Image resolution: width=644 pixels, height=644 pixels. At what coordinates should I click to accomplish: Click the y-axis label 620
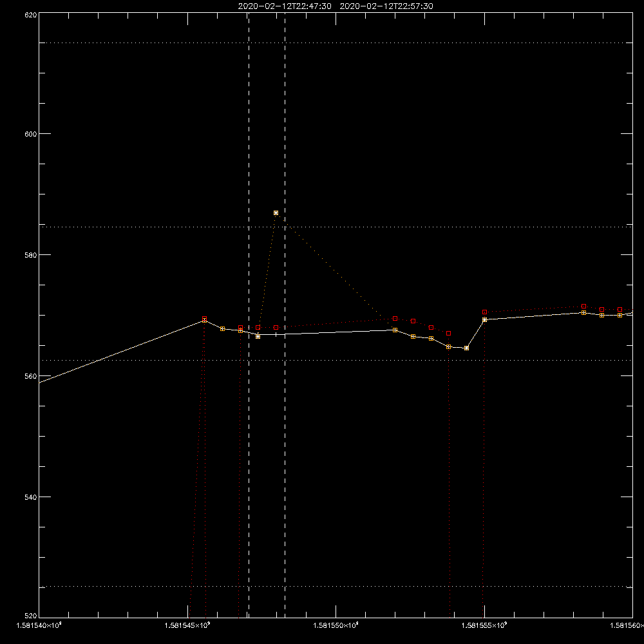coord(31,15)
